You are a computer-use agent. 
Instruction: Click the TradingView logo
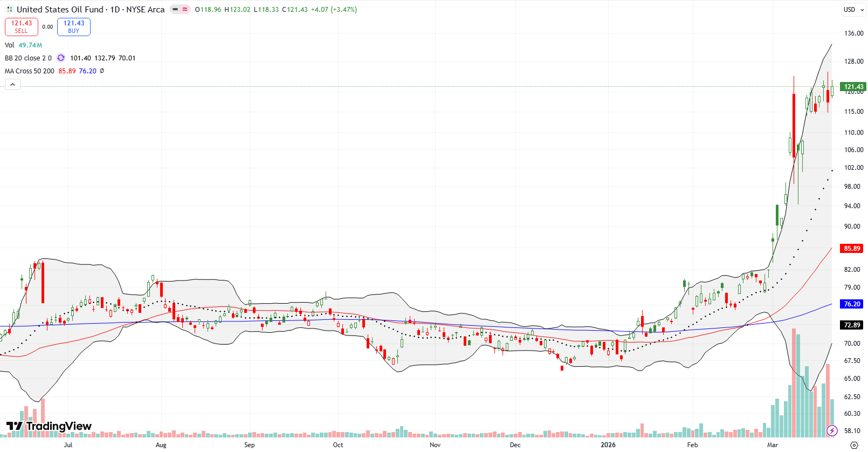click(x=49, y=426)
